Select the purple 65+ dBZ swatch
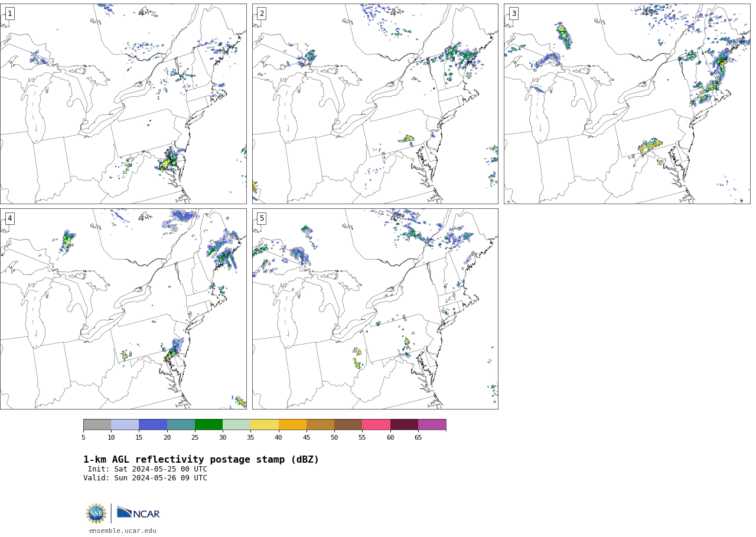The height and width of the screenshot is (537, 756). click(x=432, y=425)
